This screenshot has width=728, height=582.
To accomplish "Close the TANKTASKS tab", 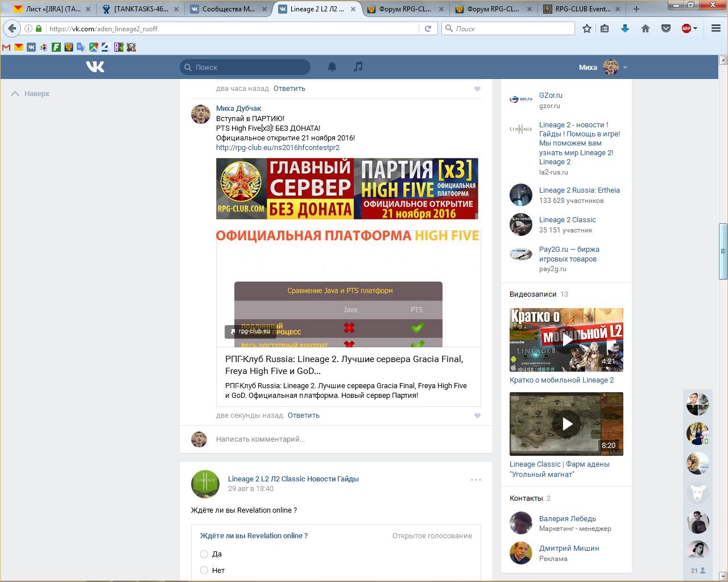I will tap(176, 9).
